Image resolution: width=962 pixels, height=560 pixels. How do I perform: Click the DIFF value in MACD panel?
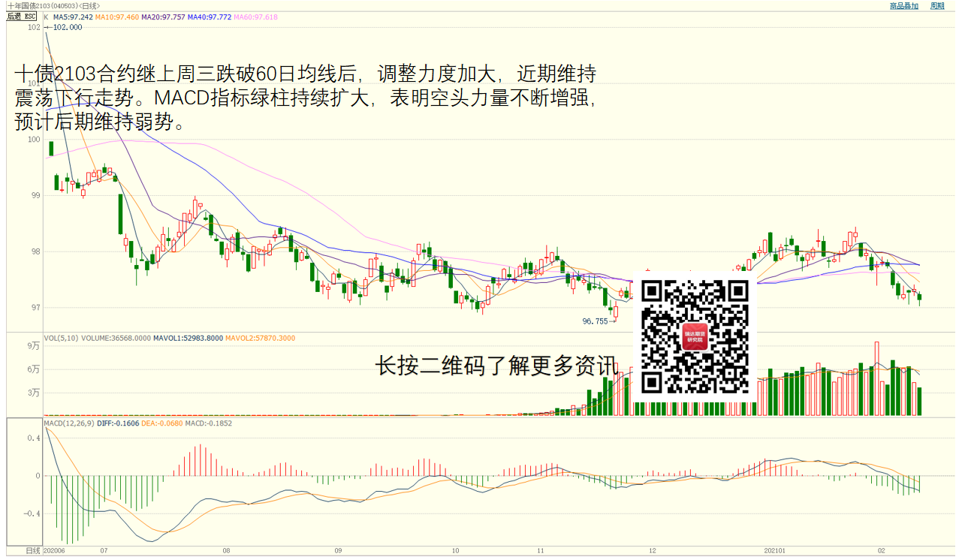(x=118, y=423)
